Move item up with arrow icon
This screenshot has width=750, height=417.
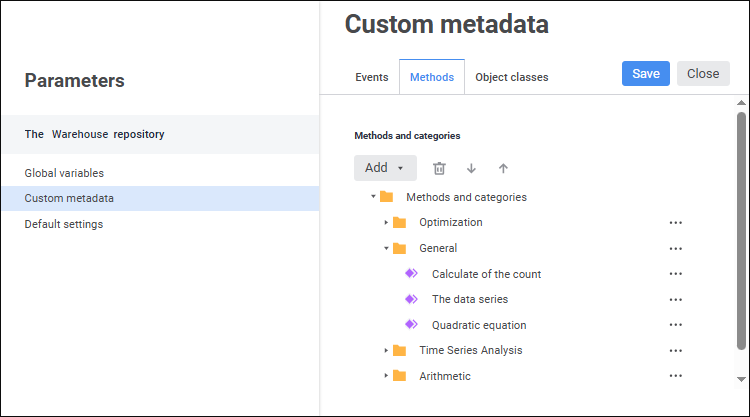(x=503, y=169)
